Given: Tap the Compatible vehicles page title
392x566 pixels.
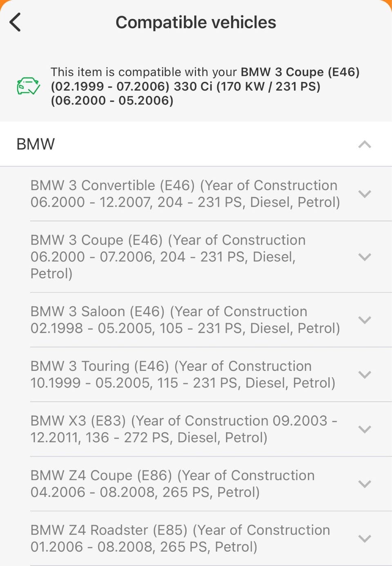Looking at the screenshot, I should pyautogui.click(x=196, y=22).
